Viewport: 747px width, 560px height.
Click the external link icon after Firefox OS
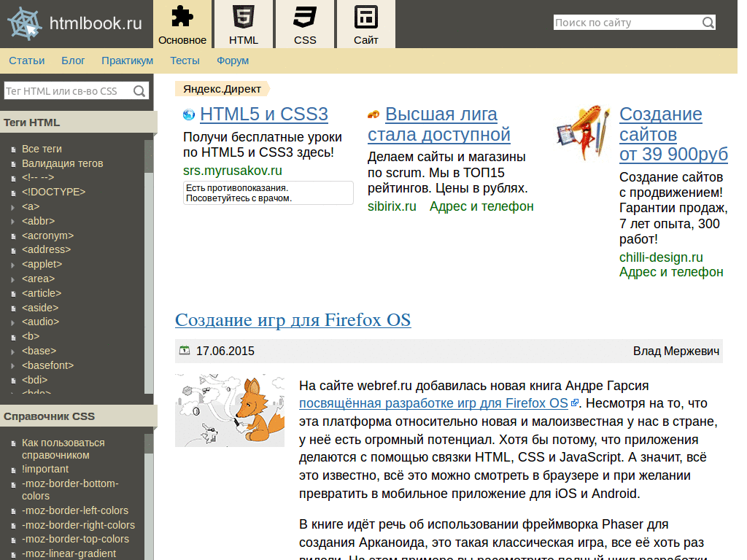tap(575, 402)
